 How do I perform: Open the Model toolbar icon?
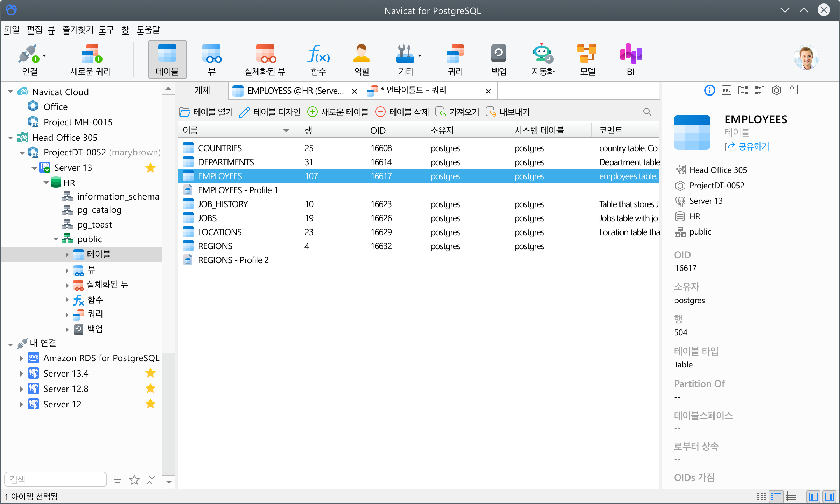[587, 59]
